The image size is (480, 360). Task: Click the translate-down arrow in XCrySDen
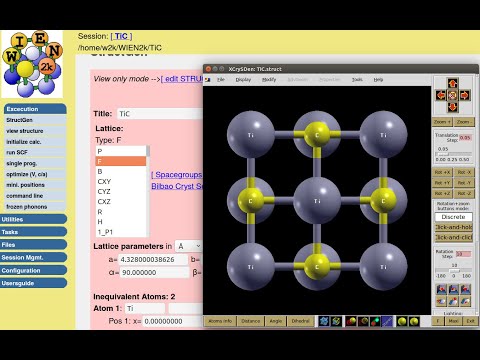[452, 107]
